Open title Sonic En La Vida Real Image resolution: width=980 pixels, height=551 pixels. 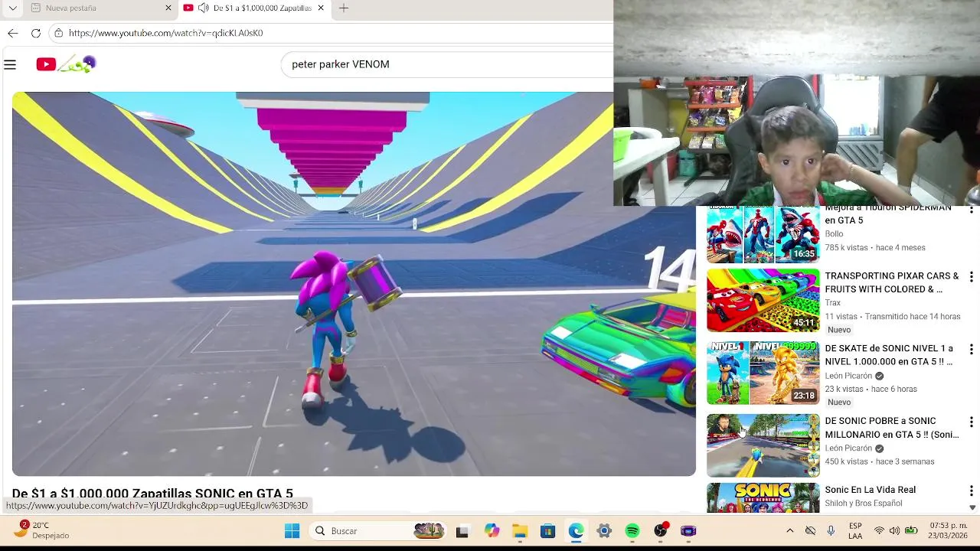tap(870, 490)
